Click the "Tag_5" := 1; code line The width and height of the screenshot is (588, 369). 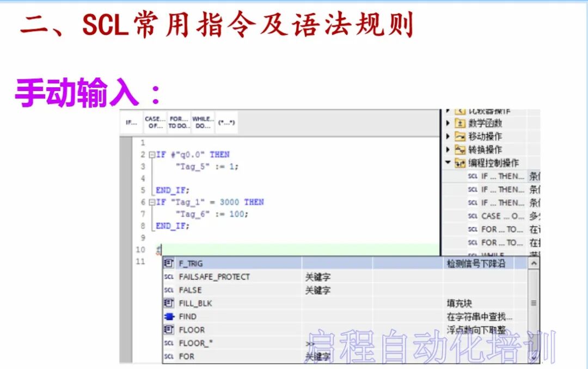coord(207,166)
